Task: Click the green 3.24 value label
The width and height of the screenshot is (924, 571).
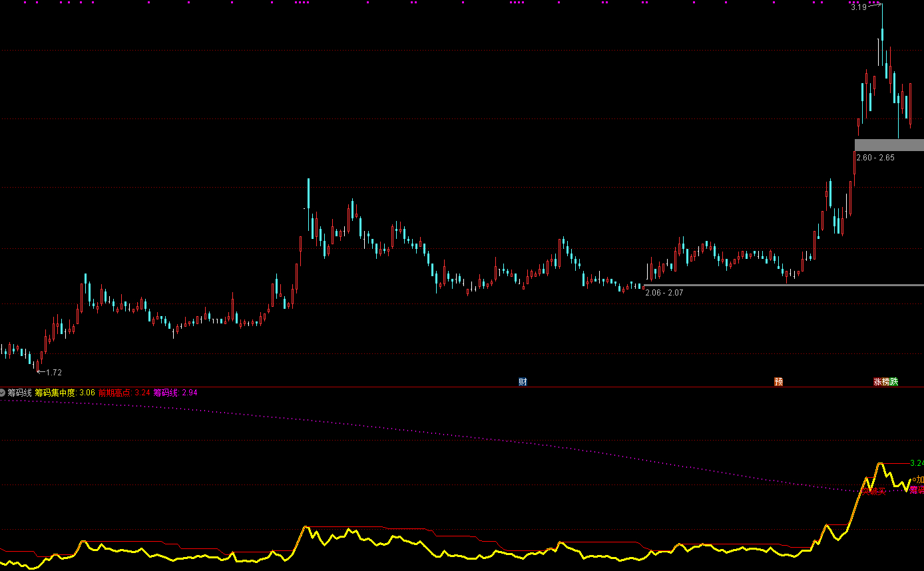Action: coord(916,463)
